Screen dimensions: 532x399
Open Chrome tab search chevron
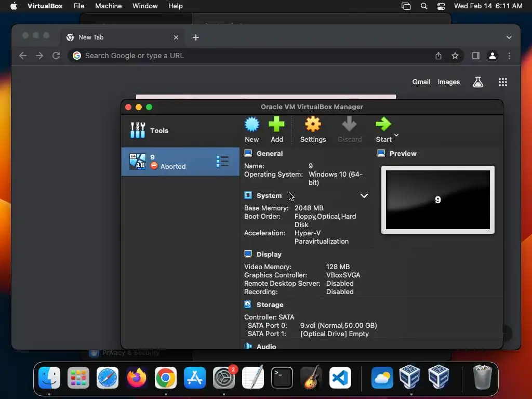[509, 37]
